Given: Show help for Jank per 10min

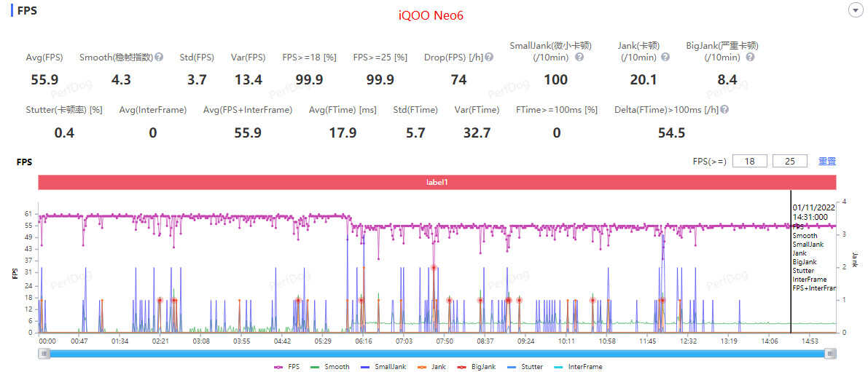Looking at the screenshot, I should (x=665, y=57).
